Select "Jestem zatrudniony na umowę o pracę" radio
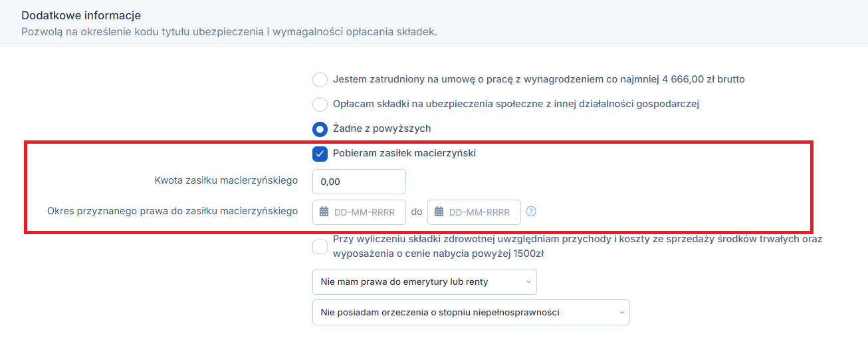The width and height of the screenshot is (868, 348). coord(320,80)
